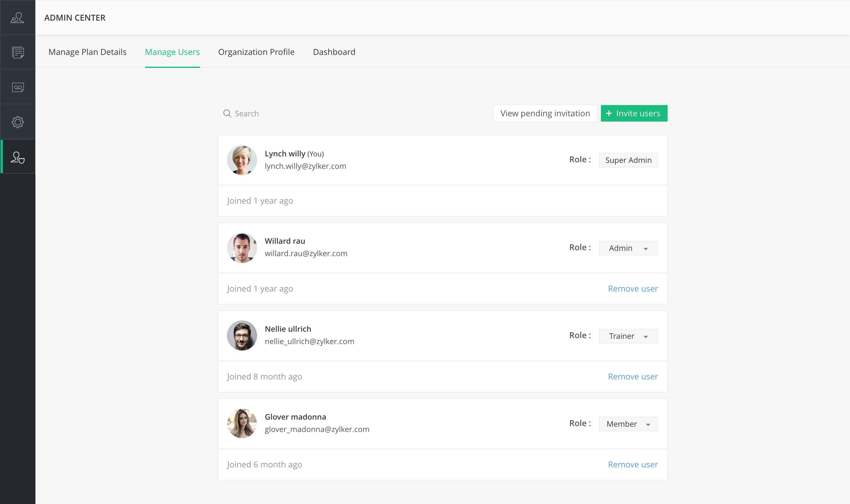Click email nellie_ullrich@zylker.com
The height and width of the screenshot is (504, 850).
coord(309,342)
